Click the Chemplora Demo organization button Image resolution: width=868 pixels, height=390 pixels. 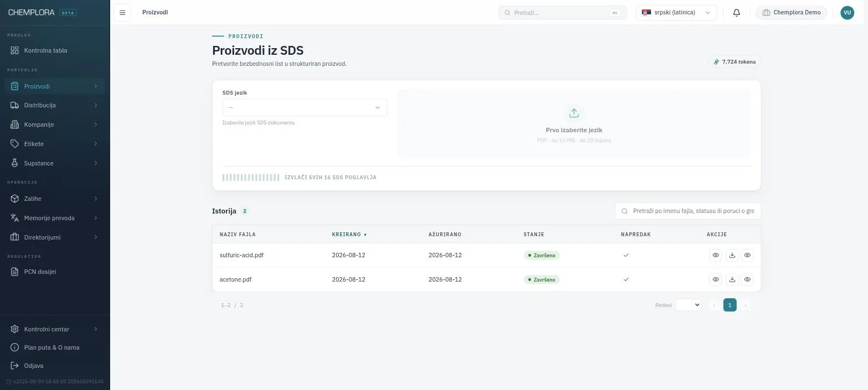pyautogui.click(x=791, y=13)
